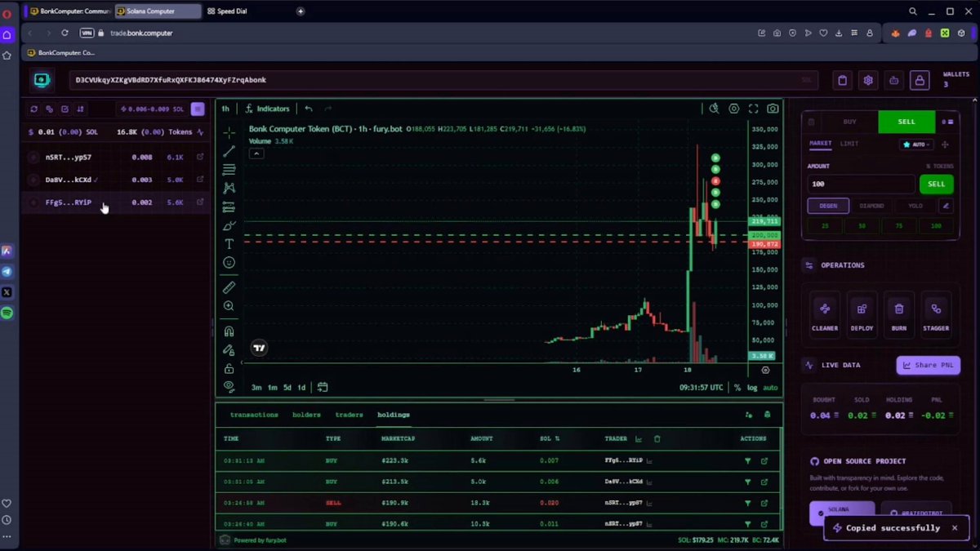980x551 pixels.
Task: Toggle auto scale on chart
Action: pos(770,388)
